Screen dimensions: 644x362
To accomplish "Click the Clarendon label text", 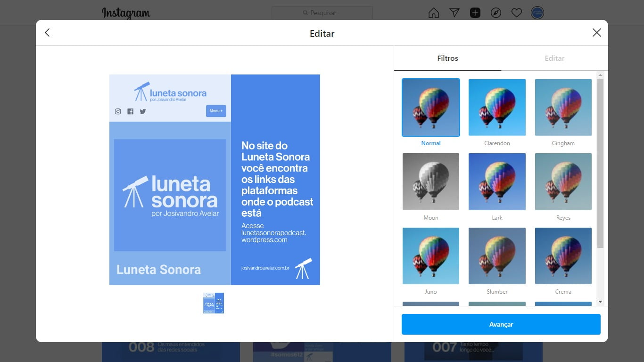I will (x=497, y=143).
